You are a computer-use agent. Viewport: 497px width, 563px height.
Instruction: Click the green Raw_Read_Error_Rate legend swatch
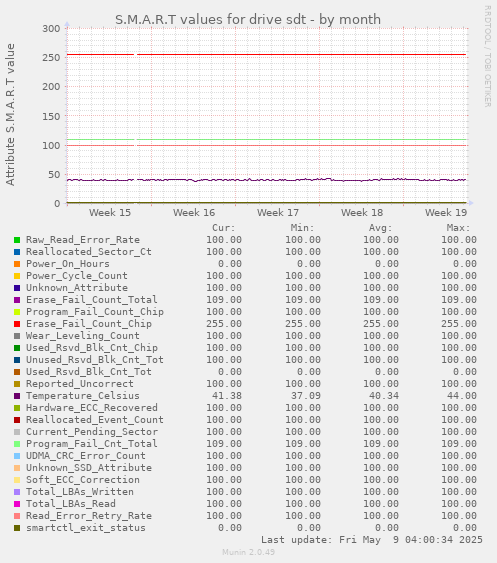point(17,240)
